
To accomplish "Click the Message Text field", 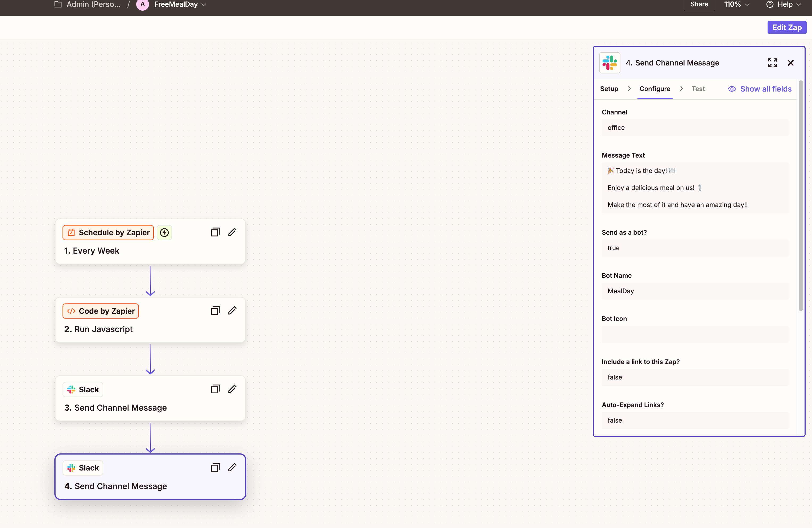I will tap(695, 188).
